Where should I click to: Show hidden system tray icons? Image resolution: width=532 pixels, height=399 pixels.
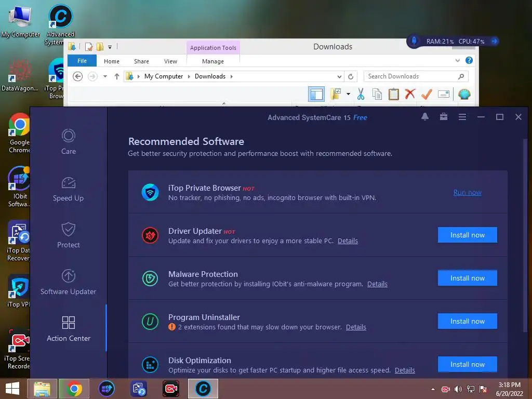click(x=433, y=389)
